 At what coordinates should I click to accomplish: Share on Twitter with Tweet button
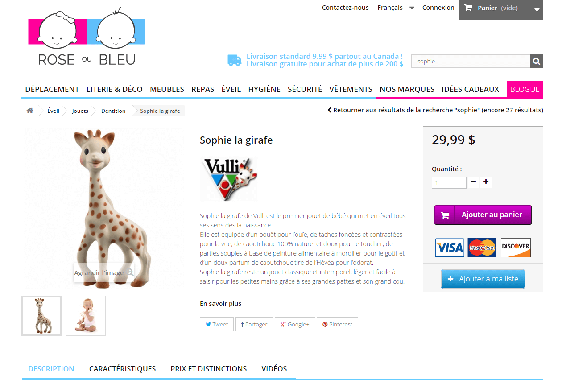[217, 324]
